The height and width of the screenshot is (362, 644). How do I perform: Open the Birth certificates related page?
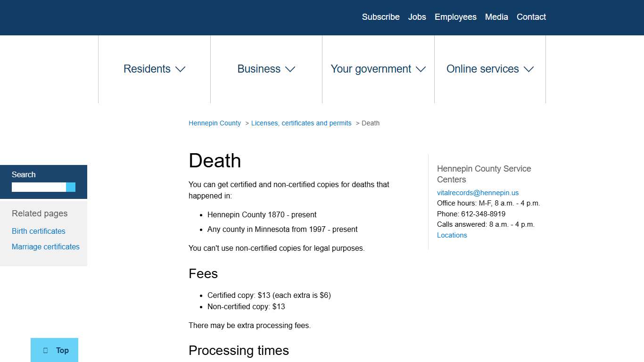click(x=38, y=231)
